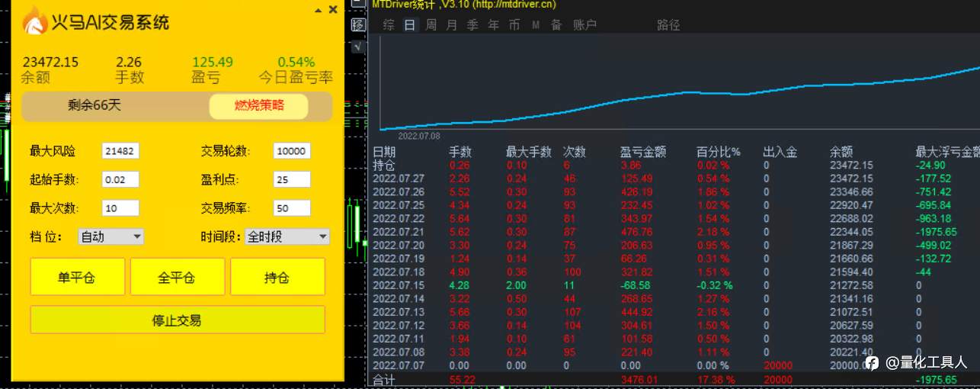This screenshot has height=389, width=980.
Task: Click the 最大次数 input field
Action: pyautogui.click(x=120, y=207)
